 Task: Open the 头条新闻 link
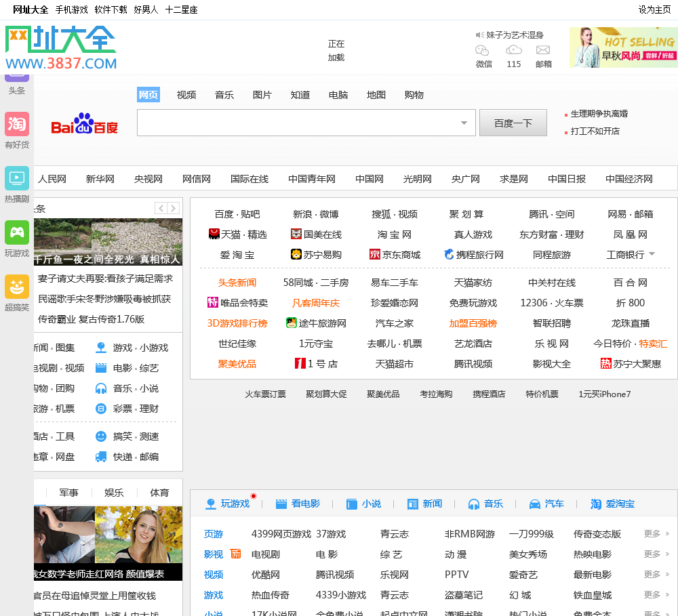pyautogui.click(x=237, y=283)
